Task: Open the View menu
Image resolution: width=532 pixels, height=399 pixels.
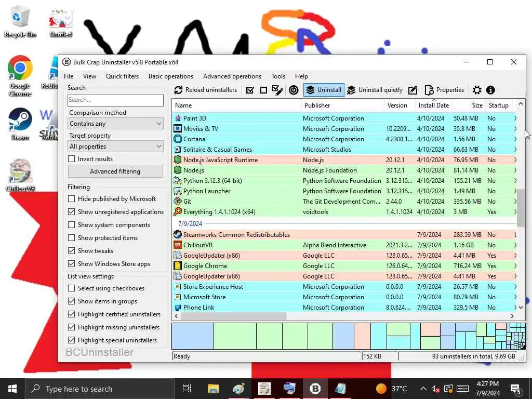Action: tap(89, 76)
